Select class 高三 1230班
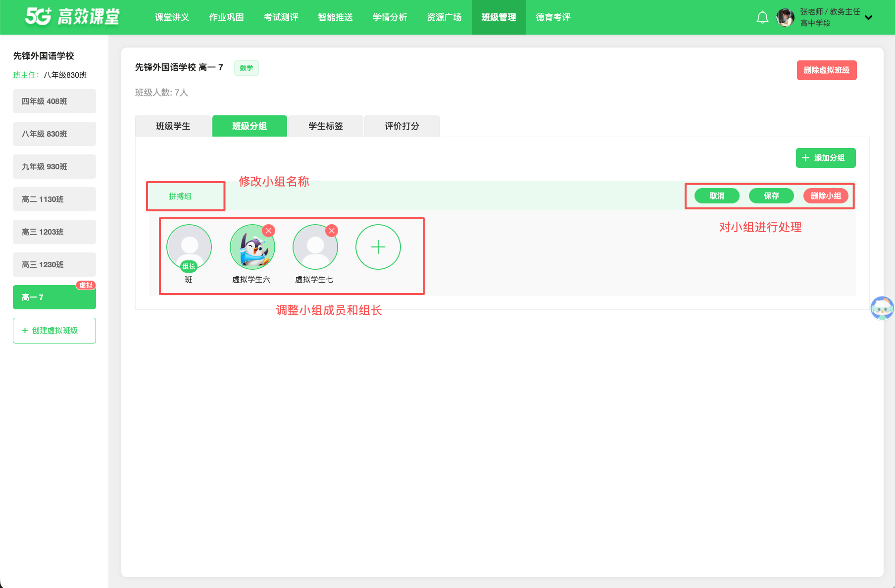 [x=54, y=265]
